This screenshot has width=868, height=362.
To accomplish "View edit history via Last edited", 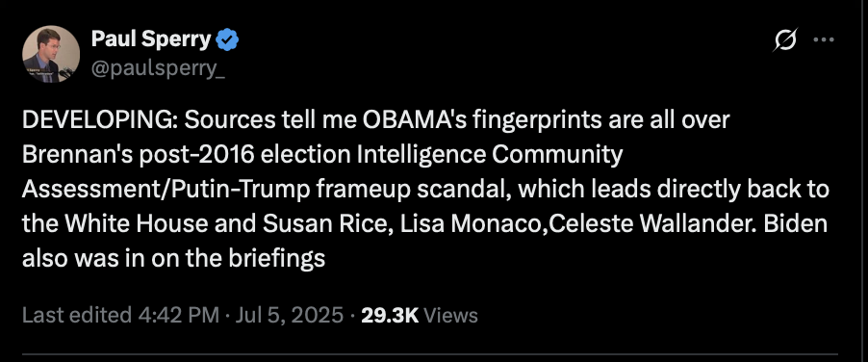I will 76,315.
